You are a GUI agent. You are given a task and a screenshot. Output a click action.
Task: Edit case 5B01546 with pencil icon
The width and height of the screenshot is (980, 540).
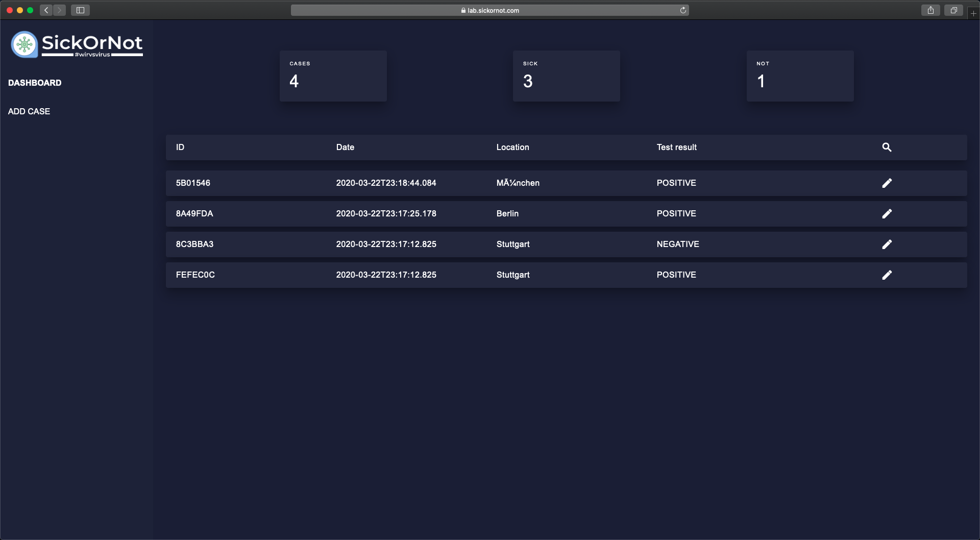tap(887, 183)
